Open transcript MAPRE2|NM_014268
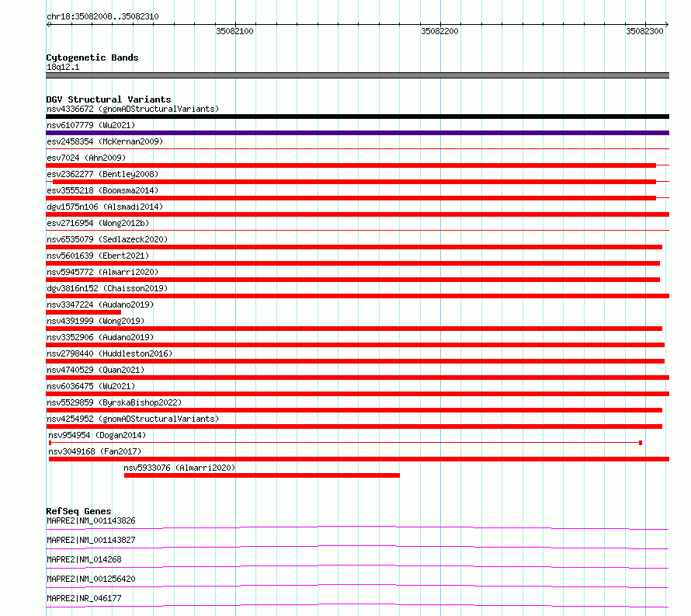 [84, 559]
